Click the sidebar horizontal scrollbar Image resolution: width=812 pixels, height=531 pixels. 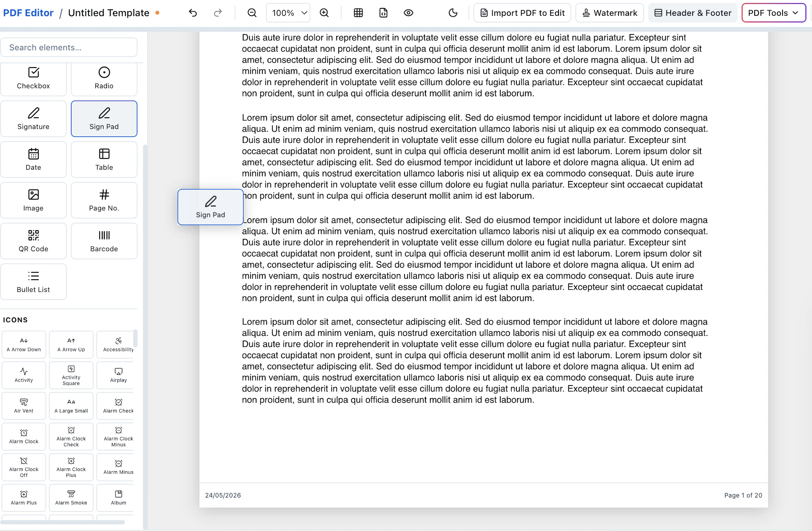[63, 522]
